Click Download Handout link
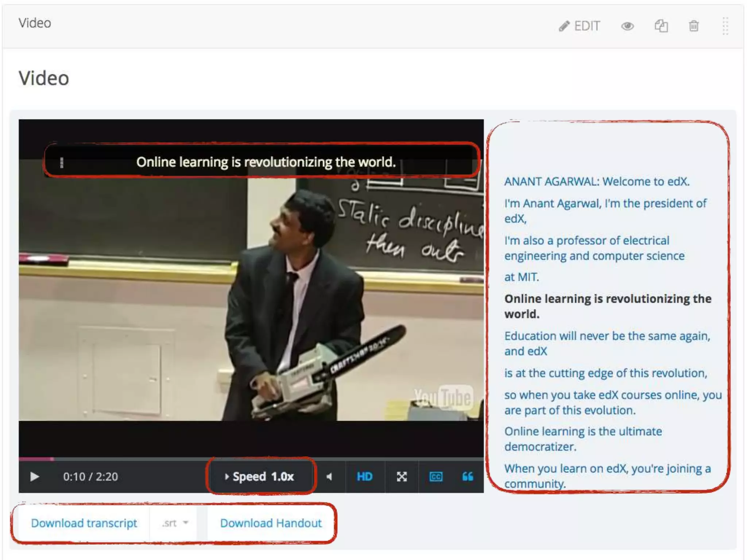This screenshot has height=560, width=747. tap(271, 523)
